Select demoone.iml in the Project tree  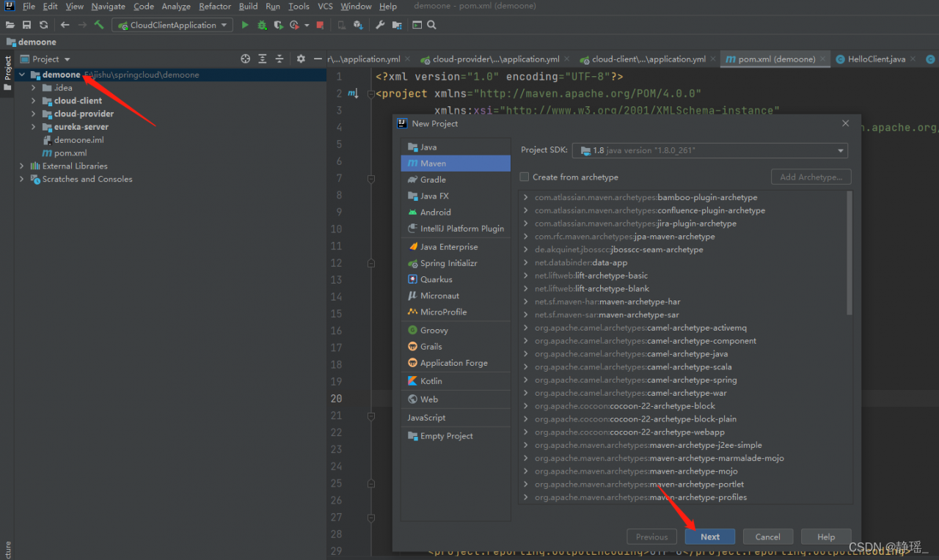(x=72, y=140)
